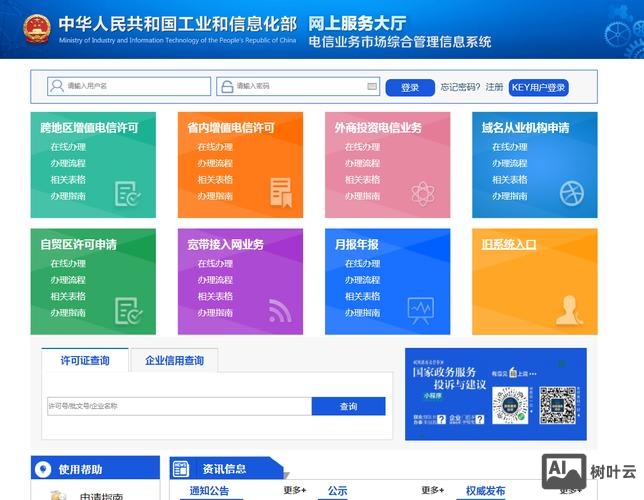The height and width of the screenshot is (500, 644).
Task: Switch to the 企业信用查询 tab
Action: coord(175,360)
